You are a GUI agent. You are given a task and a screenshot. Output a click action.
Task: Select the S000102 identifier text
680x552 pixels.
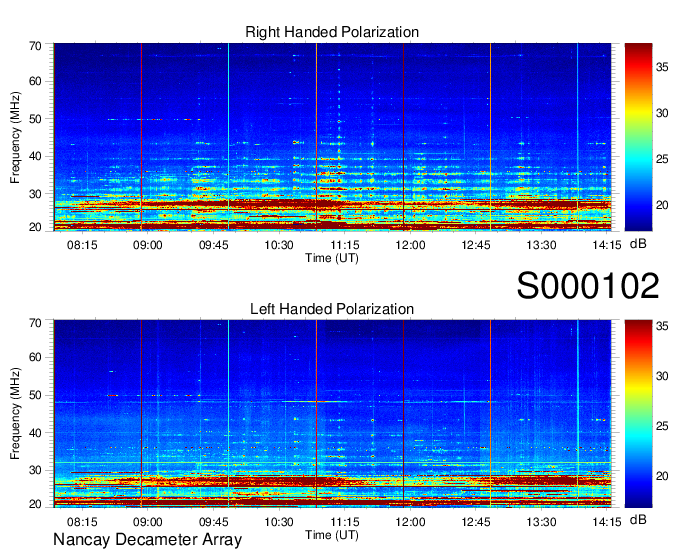pyautogui.click(x=588, y=285)
